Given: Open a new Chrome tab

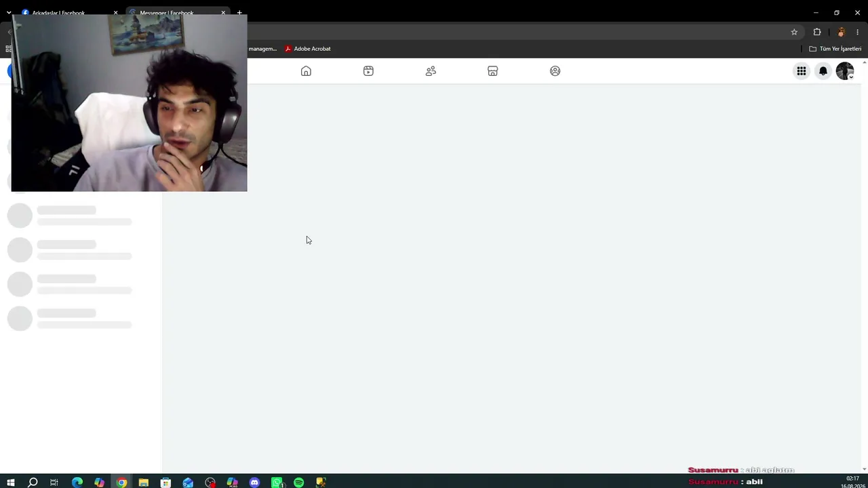Looking at the screenshot, I should point(239,13).
